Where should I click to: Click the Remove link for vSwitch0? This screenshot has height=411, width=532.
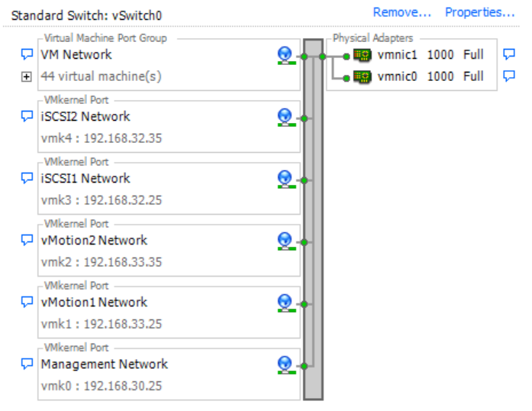[x=402, y=12]
